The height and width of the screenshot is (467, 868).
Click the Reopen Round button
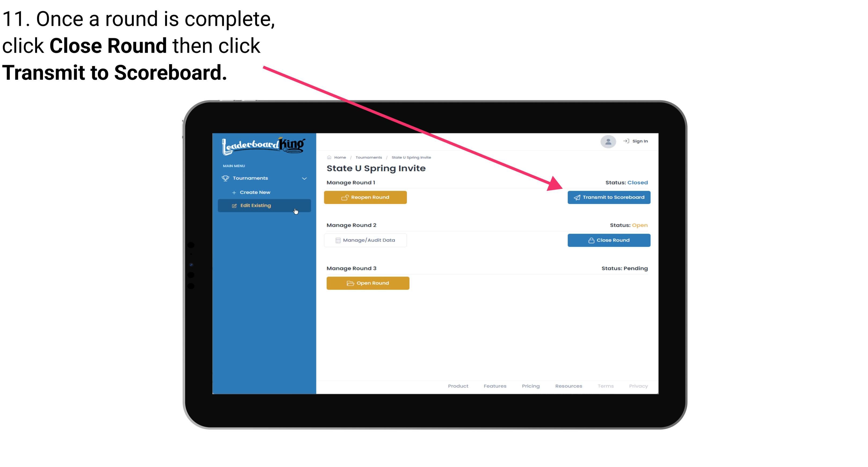tap(366, 197)
